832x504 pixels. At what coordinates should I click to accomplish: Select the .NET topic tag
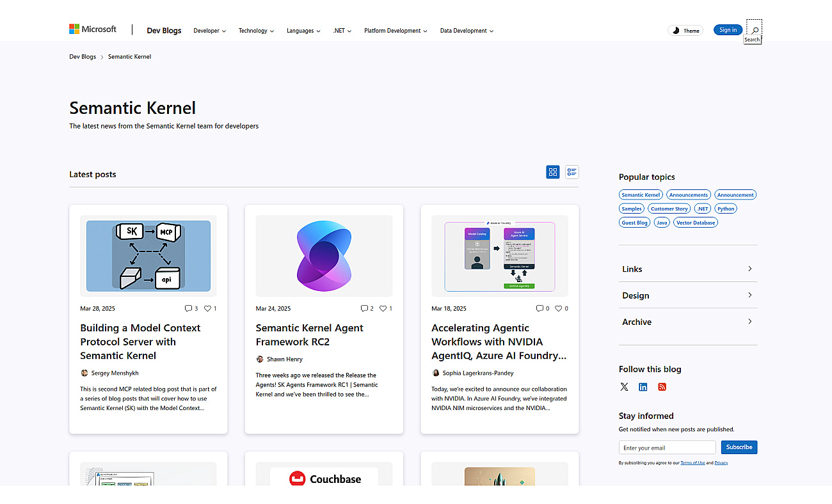pyautogui.click(x=703, y=209)
